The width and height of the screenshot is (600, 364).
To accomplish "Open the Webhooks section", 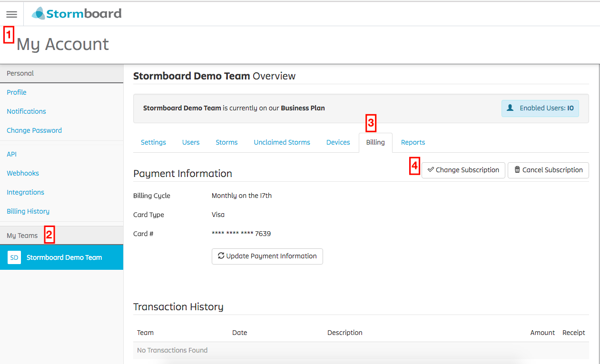I will [x=23, y=173].
